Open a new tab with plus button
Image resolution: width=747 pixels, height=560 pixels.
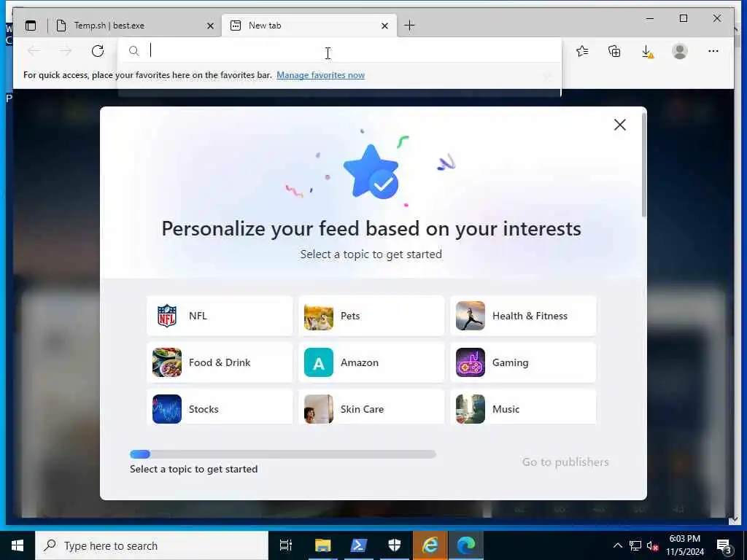(409, 26)
